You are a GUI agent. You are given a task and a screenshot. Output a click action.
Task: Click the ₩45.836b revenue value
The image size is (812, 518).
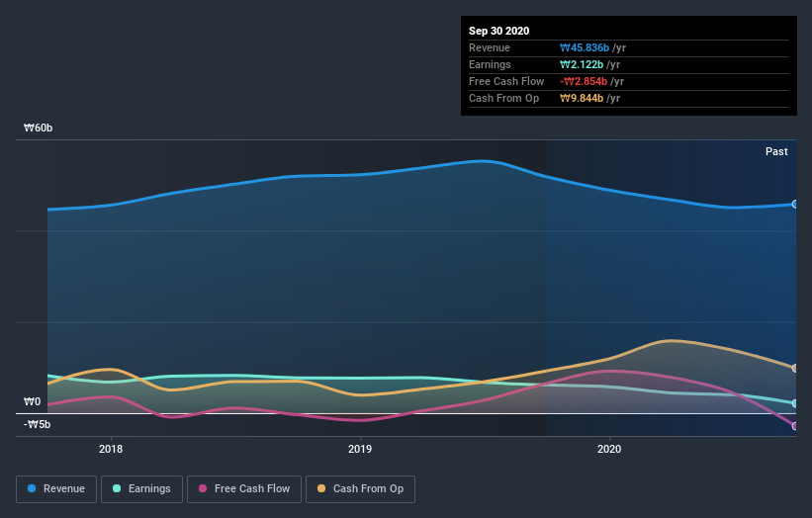point(585,48)
